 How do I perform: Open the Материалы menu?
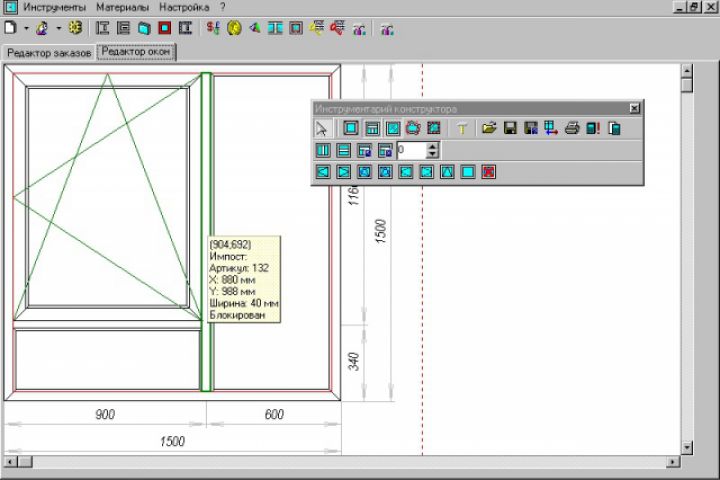click(x=123, y=7)
